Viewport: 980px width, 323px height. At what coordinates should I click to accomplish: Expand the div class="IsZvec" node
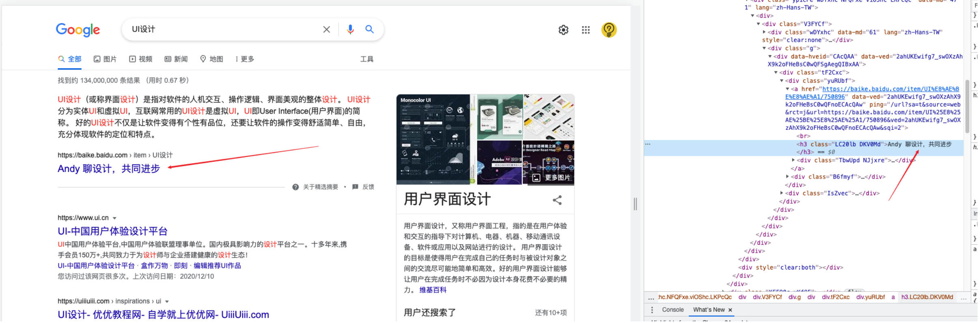point(781,193)
